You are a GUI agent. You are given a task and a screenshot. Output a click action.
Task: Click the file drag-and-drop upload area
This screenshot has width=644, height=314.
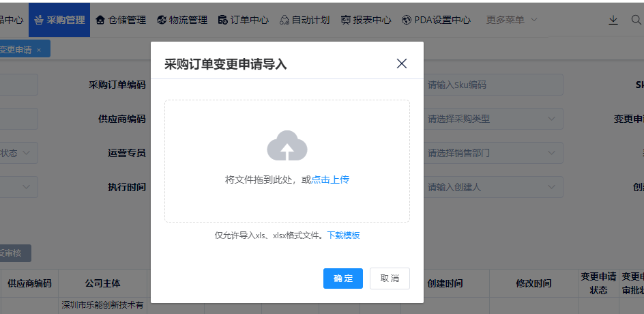coord(287,161)
